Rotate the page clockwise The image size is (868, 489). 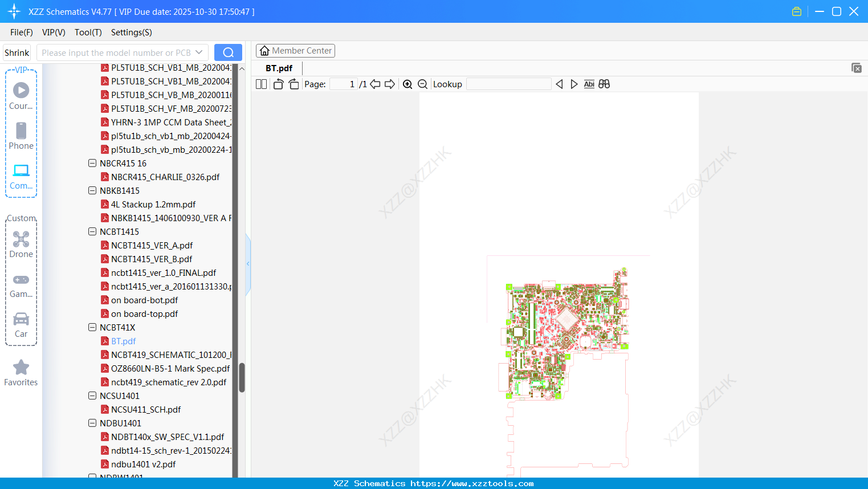coord(294,84)
